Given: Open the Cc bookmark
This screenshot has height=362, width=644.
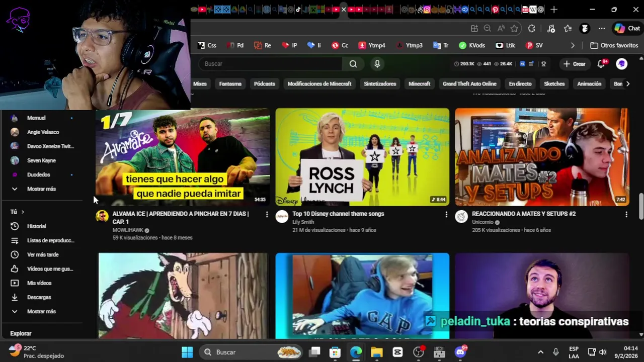Looking at the screenshot, I should (340, 45).
